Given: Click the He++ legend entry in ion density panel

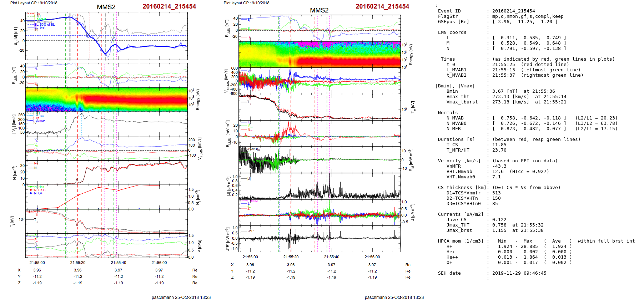Looking at the screenshot, I should click(x=41, y=190).
